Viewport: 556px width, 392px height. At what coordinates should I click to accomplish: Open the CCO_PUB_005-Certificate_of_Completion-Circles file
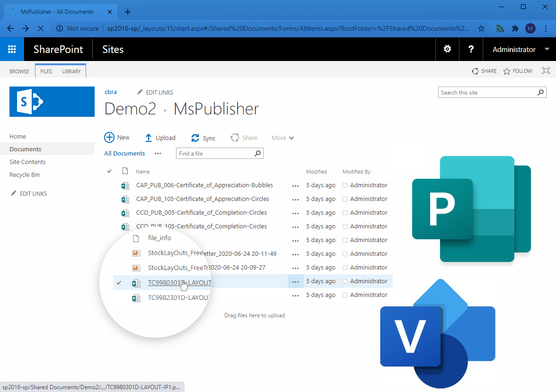[x=201, y=212]
